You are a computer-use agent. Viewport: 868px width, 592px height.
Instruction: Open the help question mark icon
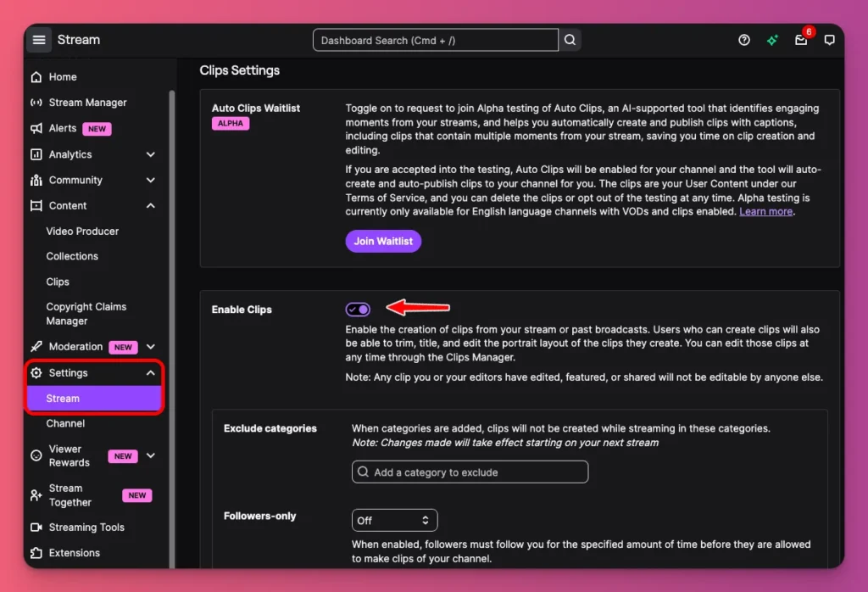point(743,39)
